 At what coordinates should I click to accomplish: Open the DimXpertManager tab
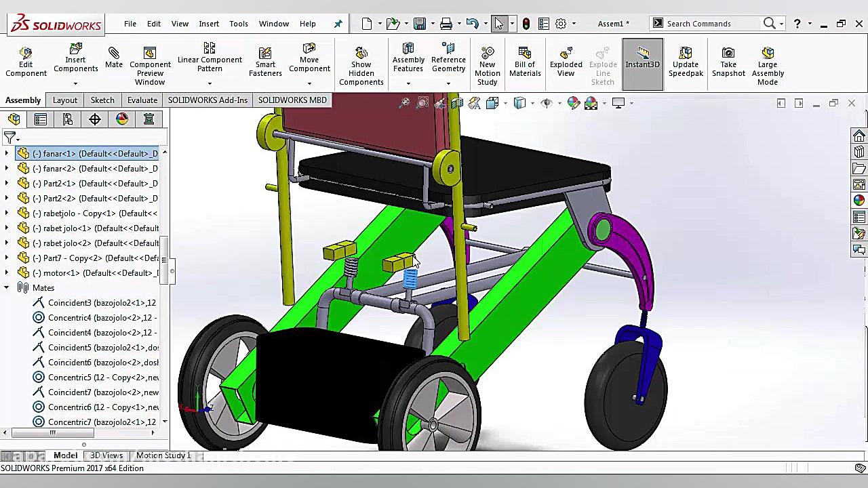(x=95, y=119)
